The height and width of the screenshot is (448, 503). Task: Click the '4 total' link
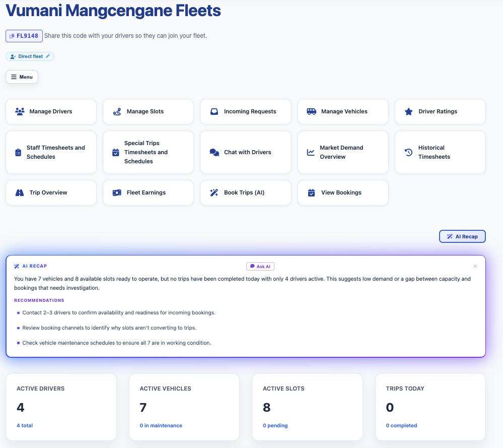[x=25, y=425]
